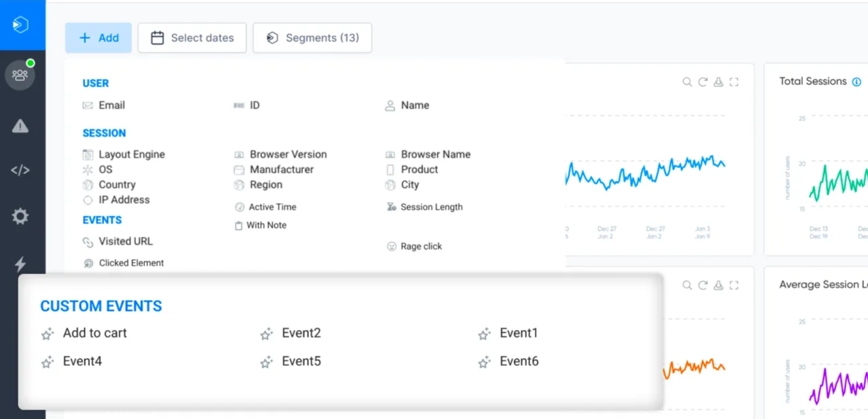The height and width of the screenshot is (419, 868).
Task: Select the ID user filter
Action: tap(247, 105)
